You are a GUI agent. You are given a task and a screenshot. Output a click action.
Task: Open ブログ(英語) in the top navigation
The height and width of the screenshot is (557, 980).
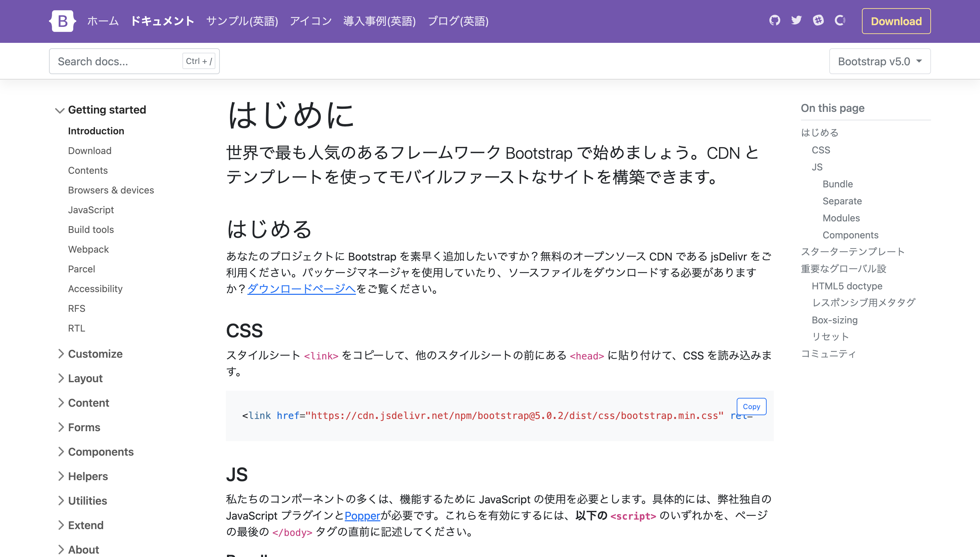coord(458,21)
